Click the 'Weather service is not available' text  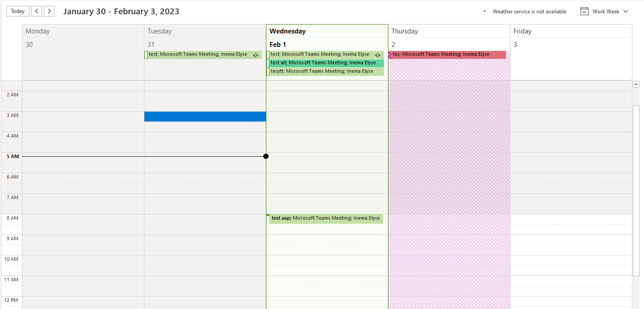(530, 12)
